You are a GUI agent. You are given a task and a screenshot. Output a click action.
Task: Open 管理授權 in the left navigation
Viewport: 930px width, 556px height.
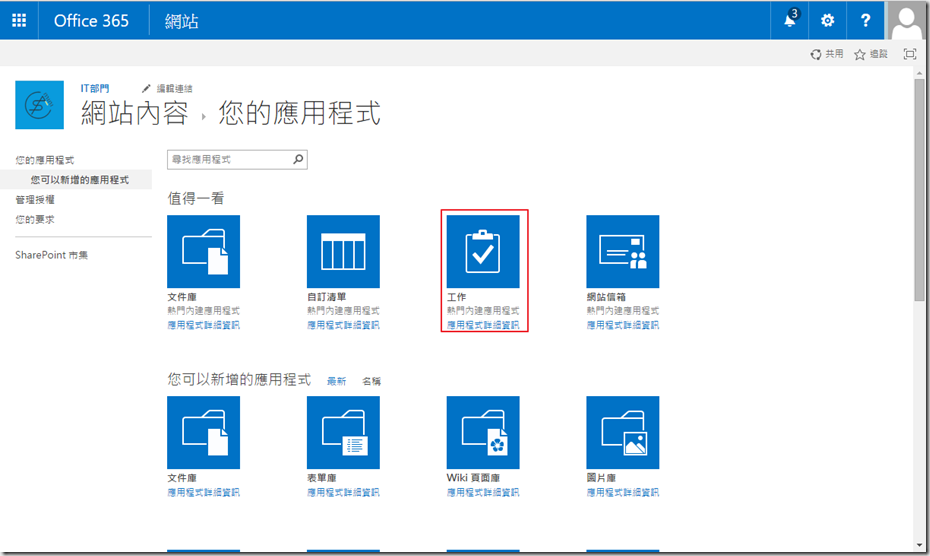(x=35, y=200)
